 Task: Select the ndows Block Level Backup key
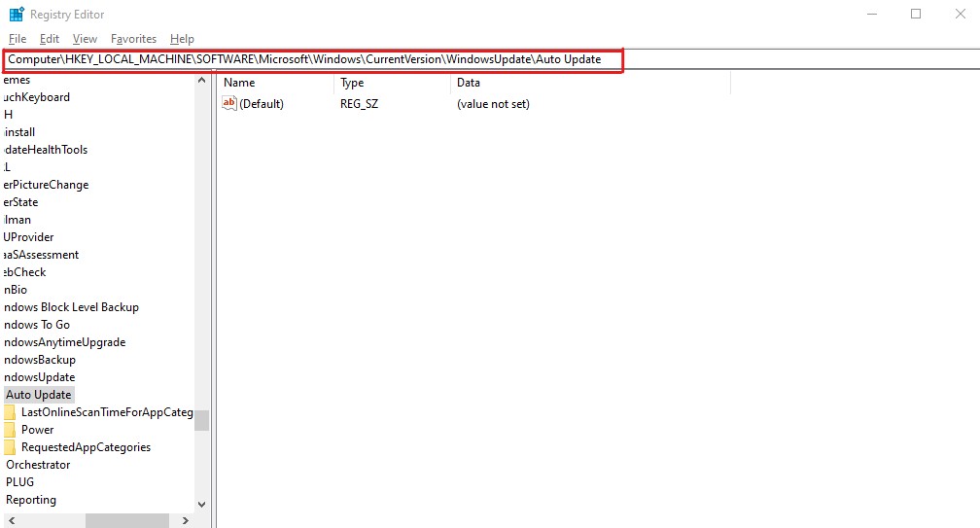pyautogui.click(x=71, y=307)
